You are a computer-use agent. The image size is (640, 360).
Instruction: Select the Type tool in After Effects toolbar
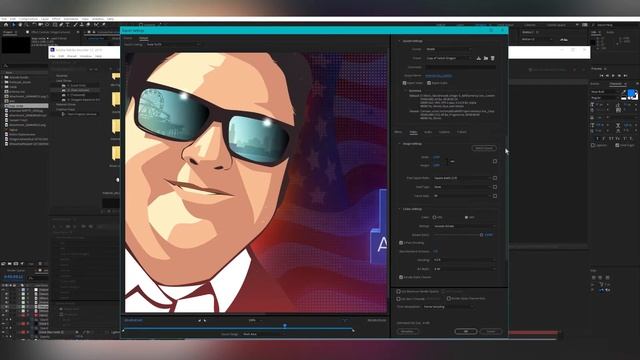pos(68,25)
